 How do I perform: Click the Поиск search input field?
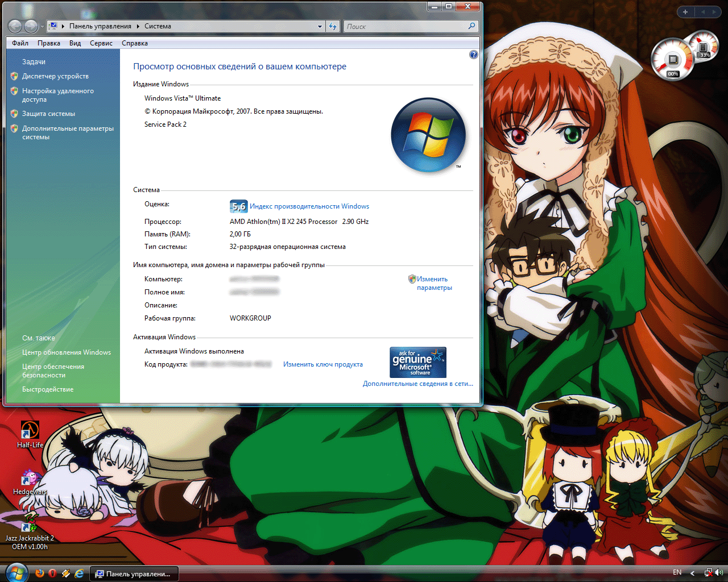(x=405, y=26)
